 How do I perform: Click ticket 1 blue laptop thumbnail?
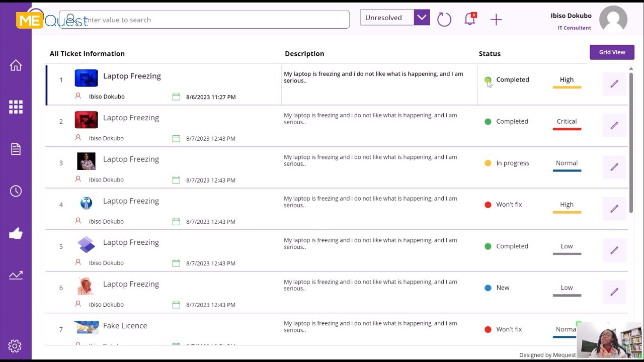(86, 78)
